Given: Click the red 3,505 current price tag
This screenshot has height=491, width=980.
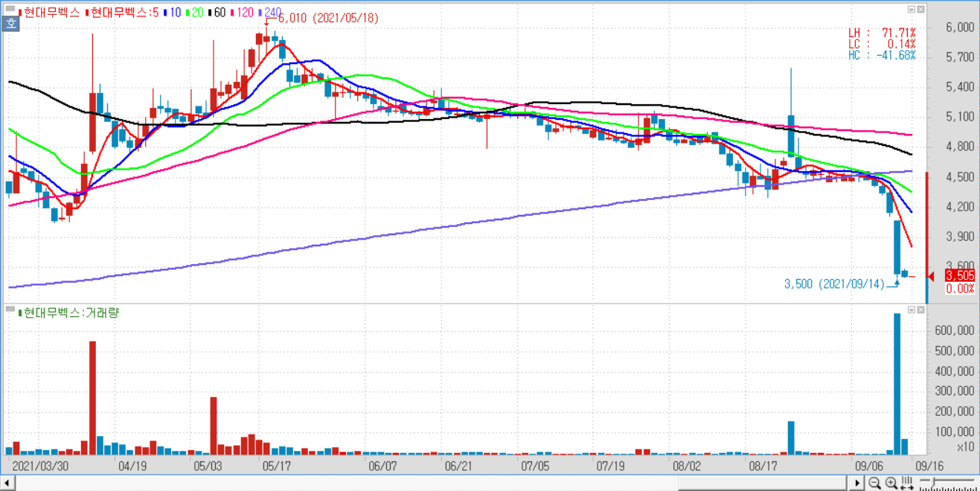Looking at the screenshot, I should tap(959, 276).
